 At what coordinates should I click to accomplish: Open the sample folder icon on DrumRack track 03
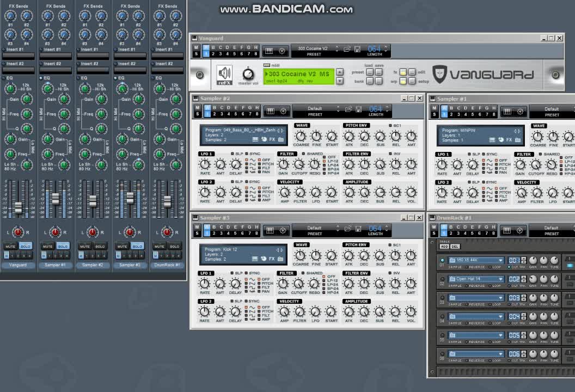click(x=452, y=298)
